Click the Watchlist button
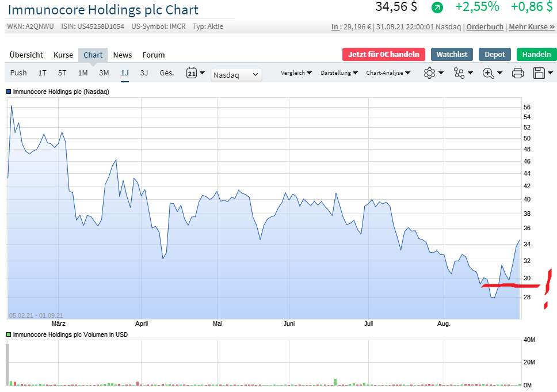The image size is (557, 392). point(452,55)
